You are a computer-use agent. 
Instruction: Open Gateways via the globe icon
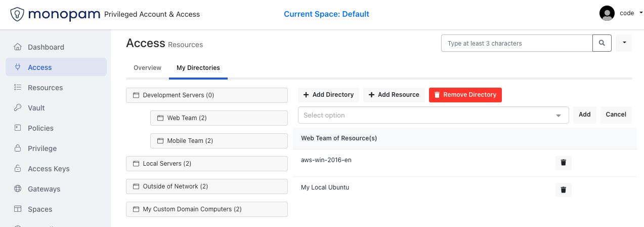[18, 189]
